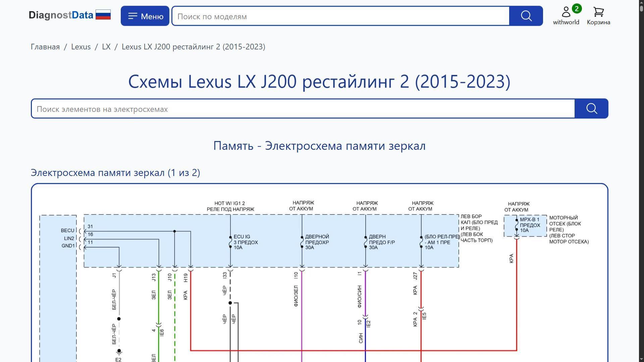Screen dimensions: 644x362
Task: Click the 'Схемы Lexus LX J200' page heading
Action: [319, 82]
